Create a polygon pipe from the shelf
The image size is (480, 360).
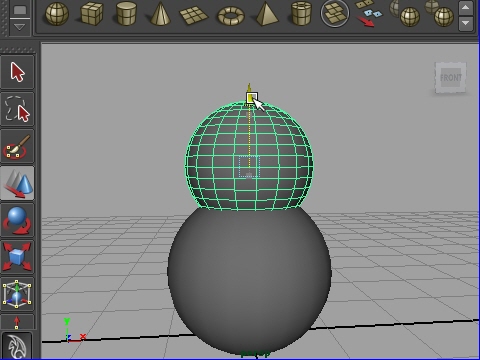coord(301,14)
